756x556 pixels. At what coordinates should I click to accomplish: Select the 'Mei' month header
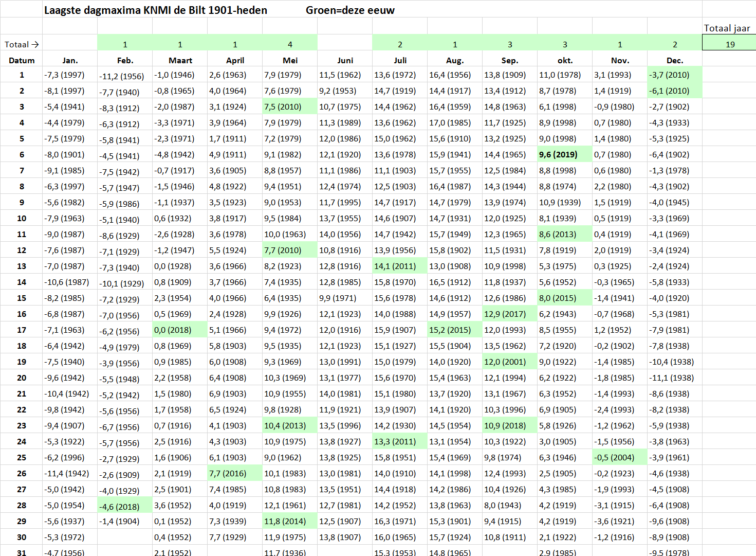point(290,60)
